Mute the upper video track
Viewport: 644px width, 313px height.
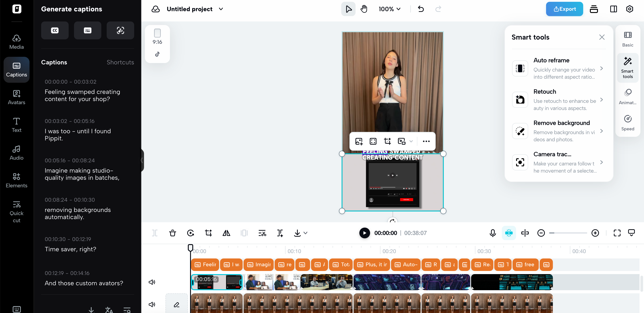pos(152,282)
